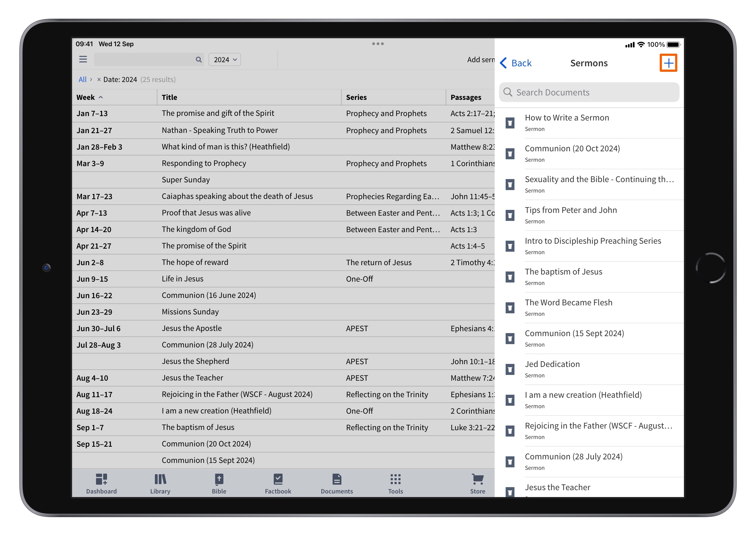
Task: Open the hamburger menu icon
Action: [83, 59]
